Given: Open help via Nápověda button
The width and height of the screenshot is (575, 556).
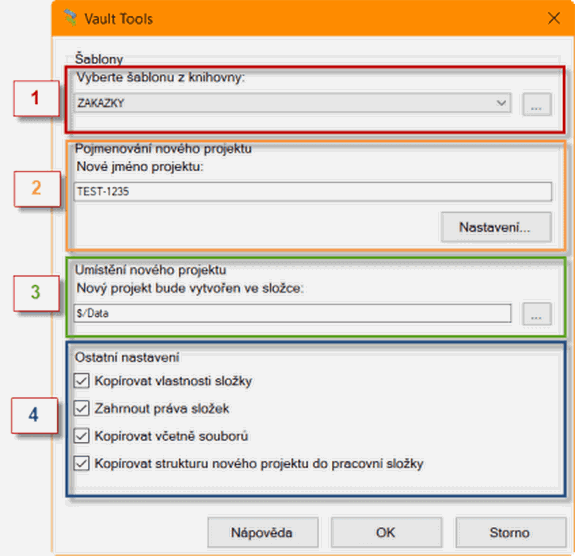Looking at the screenshot, I should point(263,532).
